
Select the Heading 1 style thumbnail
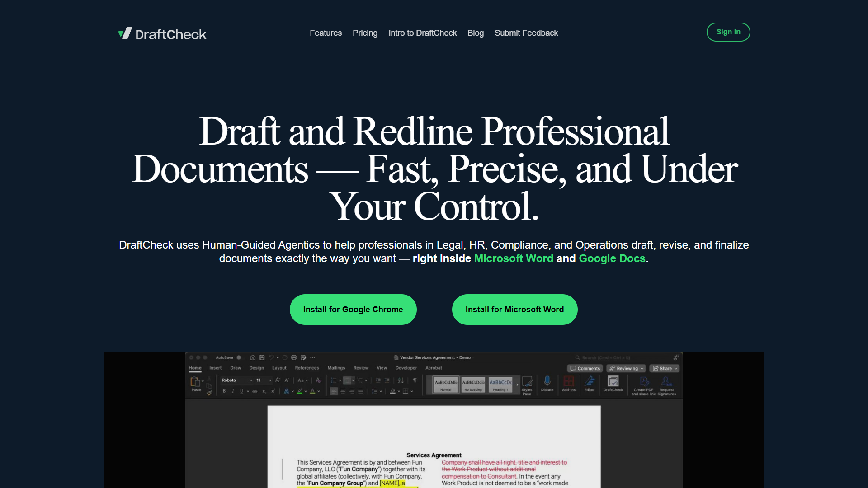[x=500, y=385]
